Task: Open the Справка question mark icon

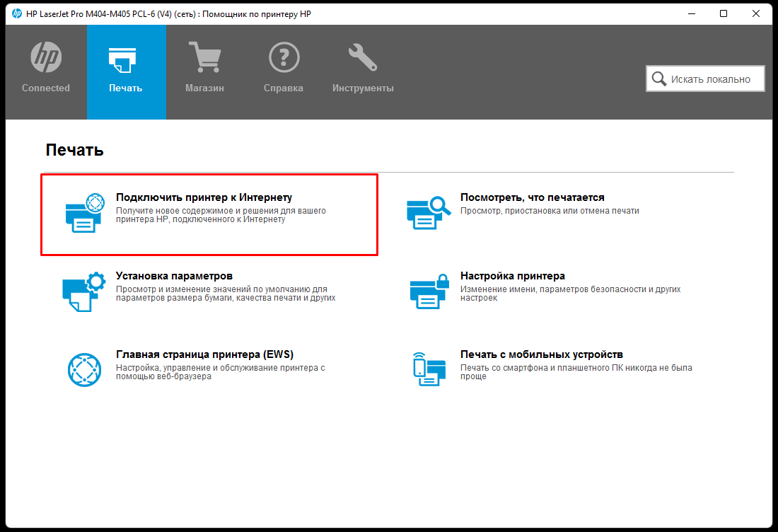Action: coord(284,57)
